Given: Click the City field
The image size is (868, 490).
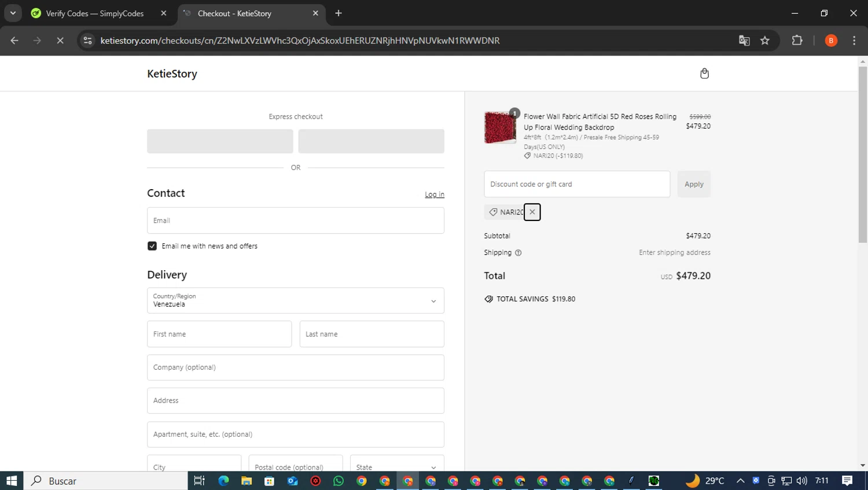Looking at the screenshot, I should tap(194, 463).
